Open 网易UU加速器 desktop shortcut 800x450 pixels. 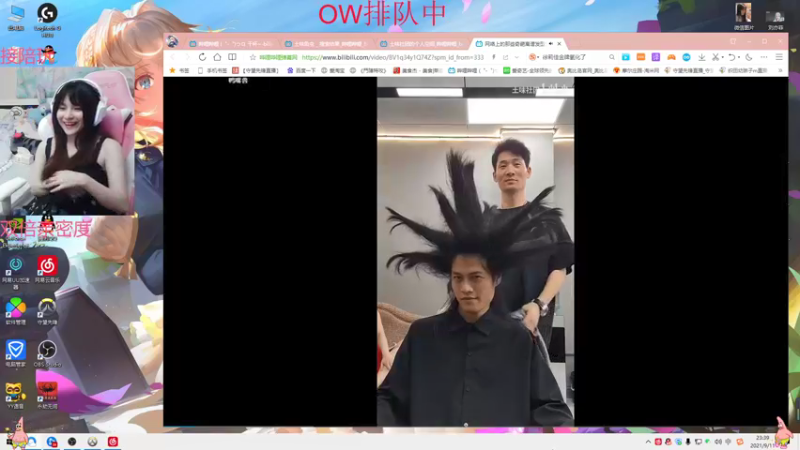[x=16, y=273]
